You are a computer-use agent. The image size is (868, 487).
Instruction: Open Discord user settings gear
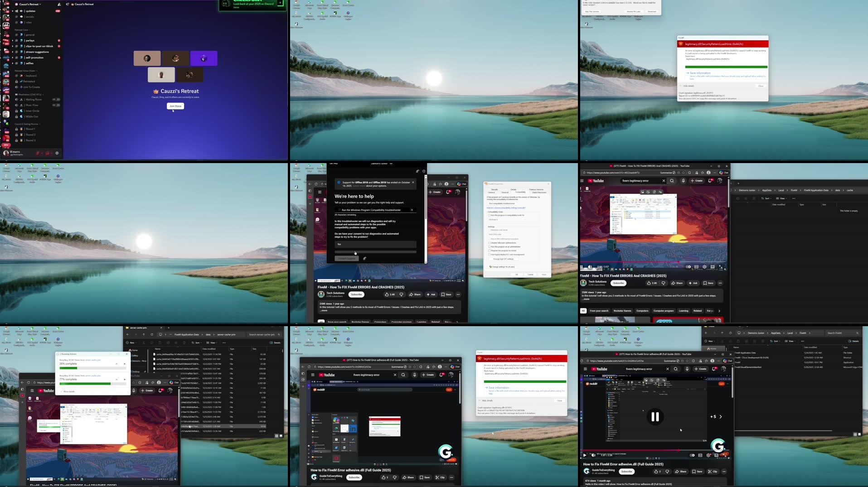(57, 153)
